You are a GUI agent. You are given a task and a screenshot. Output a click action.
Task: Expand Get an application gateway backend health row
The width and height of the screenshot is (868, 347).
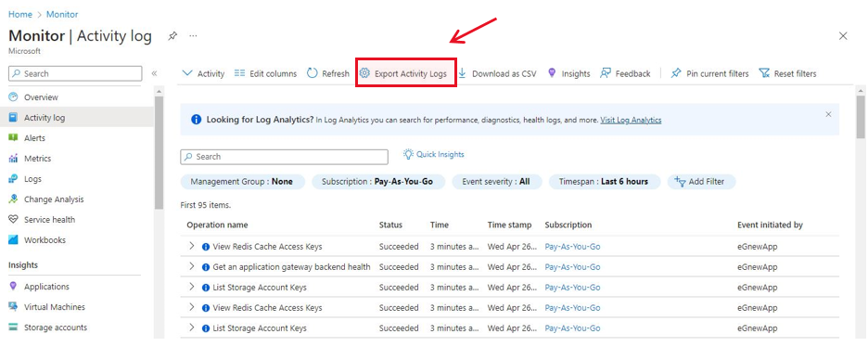[x=192, y=267]
